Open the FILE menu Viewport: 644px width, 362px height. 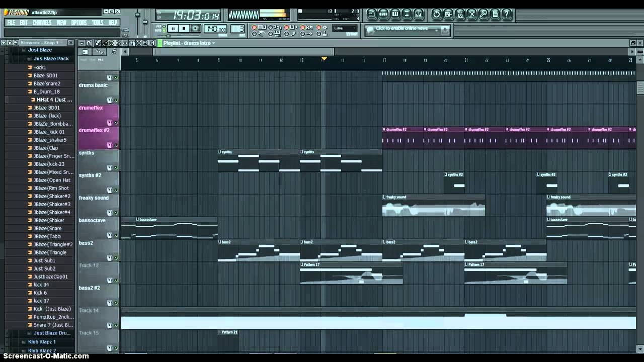click(x=11, y=23)
